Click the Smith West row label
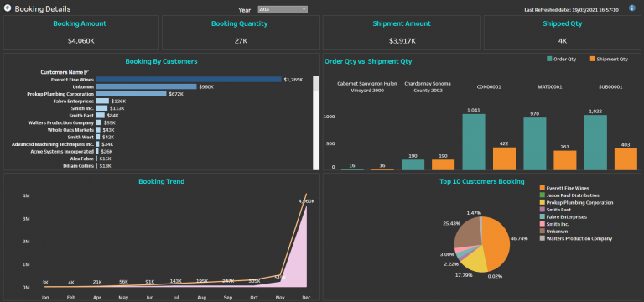This screenshot has width=644, height=302. click(x=80, y=137)
